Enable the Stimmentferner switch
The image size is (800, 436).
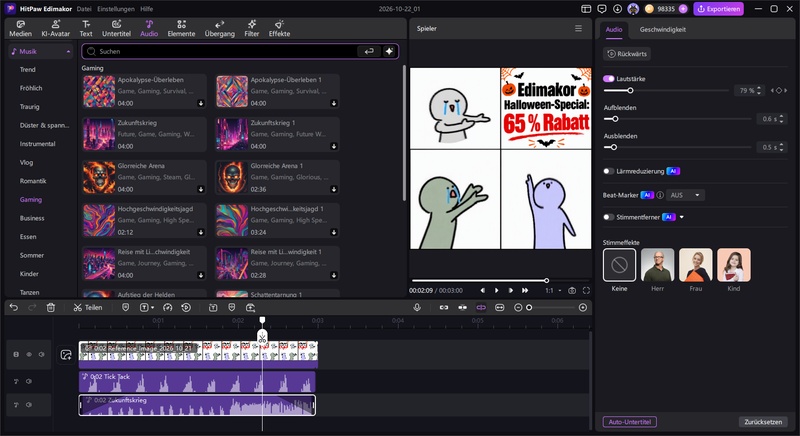(608, 217)
